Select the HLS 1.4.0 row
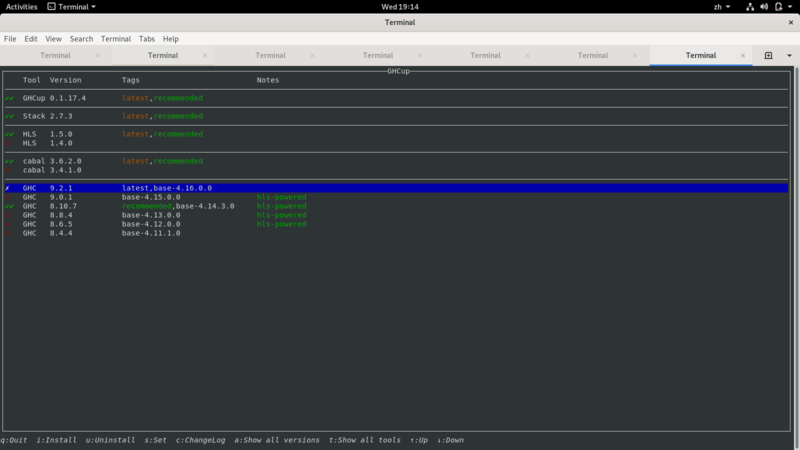Screen dimensions: 800x450 [396, 143]
